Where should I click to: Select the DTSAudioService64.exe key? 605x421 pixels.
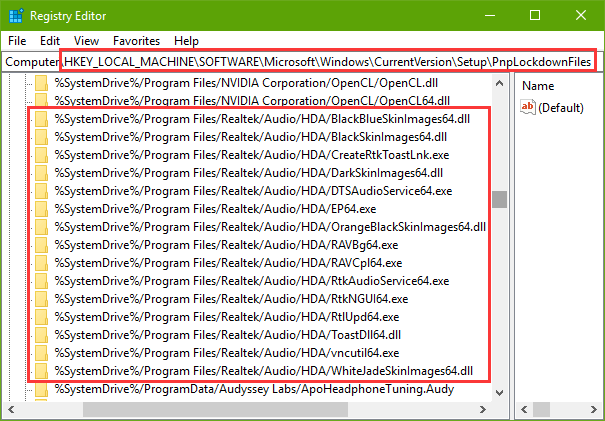click(253, 191)
